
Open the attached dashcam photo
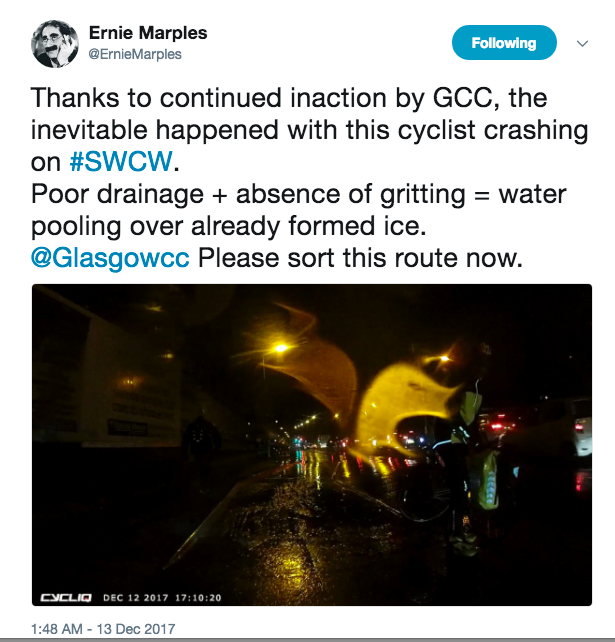pos(312,445)
